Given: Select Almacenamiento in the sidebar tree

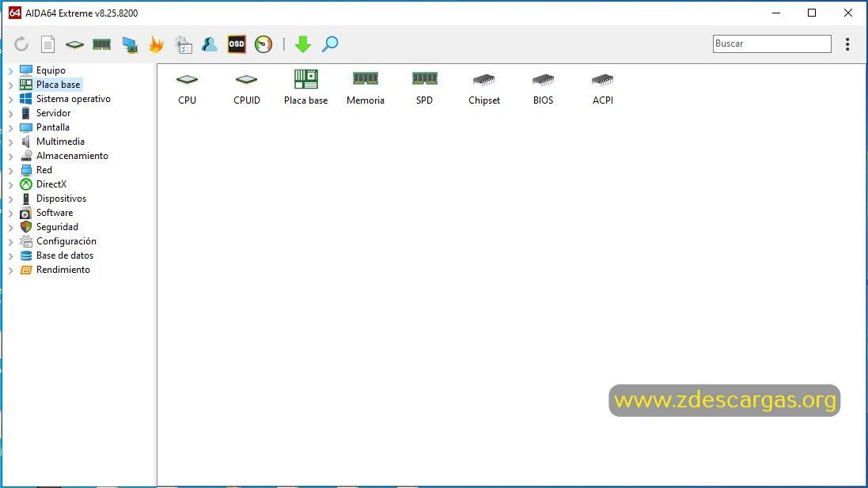Looking at the screenshot, I should click(72, 156).
